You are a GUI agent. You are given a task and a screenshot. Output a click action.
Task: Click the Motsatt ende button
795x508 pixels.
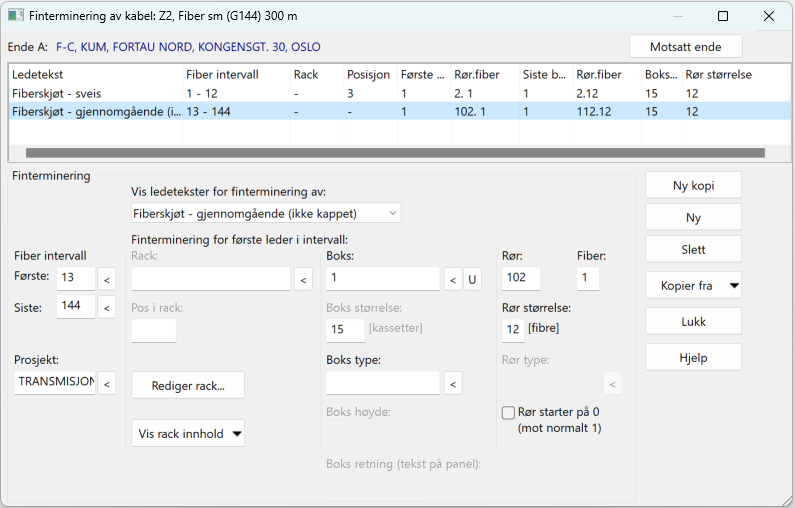(685, 47)
